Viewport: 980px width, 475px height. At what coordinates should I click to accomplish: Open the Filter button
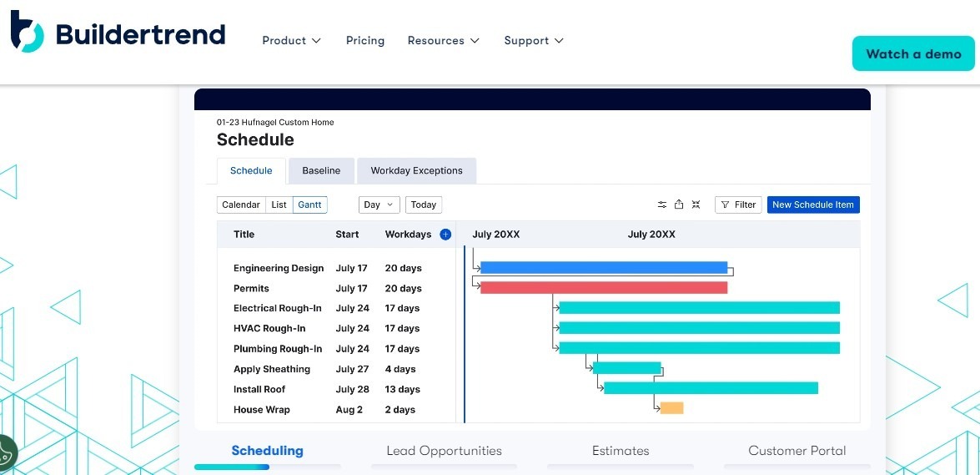(x=738, y=205)
